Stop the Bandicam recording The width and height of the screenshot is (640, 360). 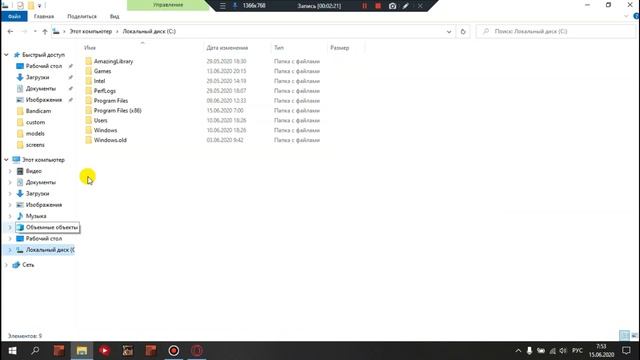tap(378, 6)
